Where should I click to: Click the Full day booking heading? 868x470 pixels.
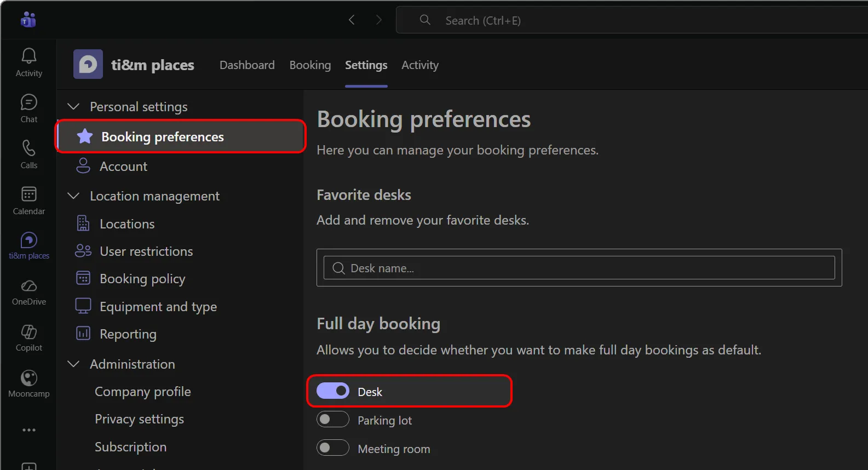pyautogui.click(x=378, y=324)
